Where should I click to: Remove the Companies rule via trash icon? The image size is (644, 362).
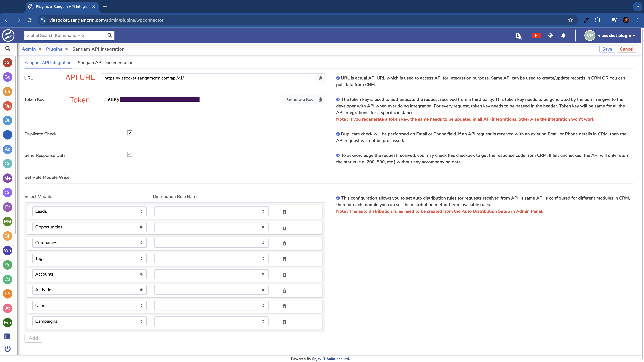tap(284, 243)
